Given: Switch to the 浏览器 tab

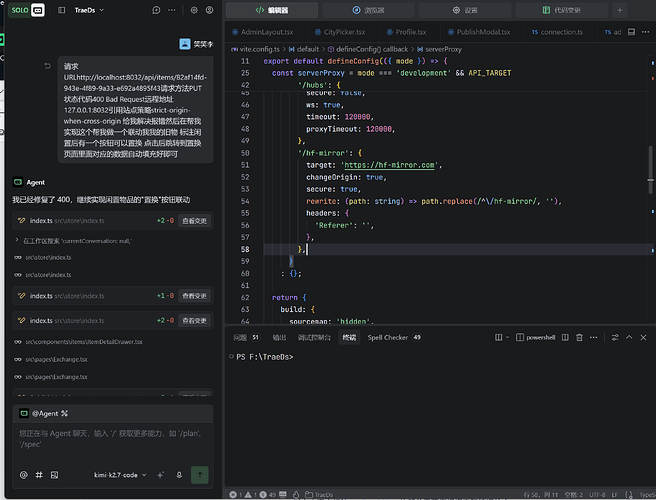Looking at the screenshot, I should click(x=368, y=10).
